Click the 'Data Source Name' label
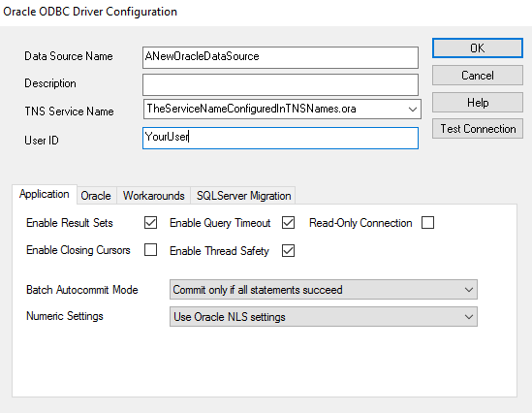Image resolution: width=532 pixels, height=413 pixels. (69, 56)
